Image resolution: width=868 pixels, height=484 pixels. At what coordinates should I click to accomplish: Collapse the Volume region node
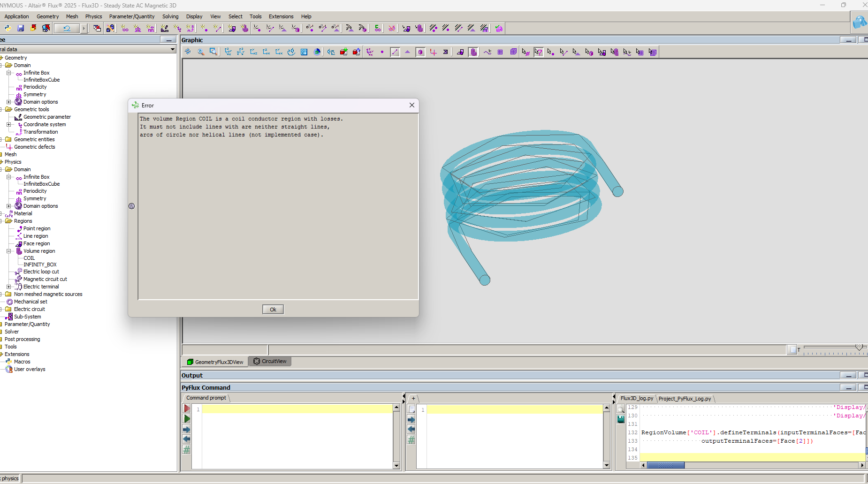[x=8, y=251]
